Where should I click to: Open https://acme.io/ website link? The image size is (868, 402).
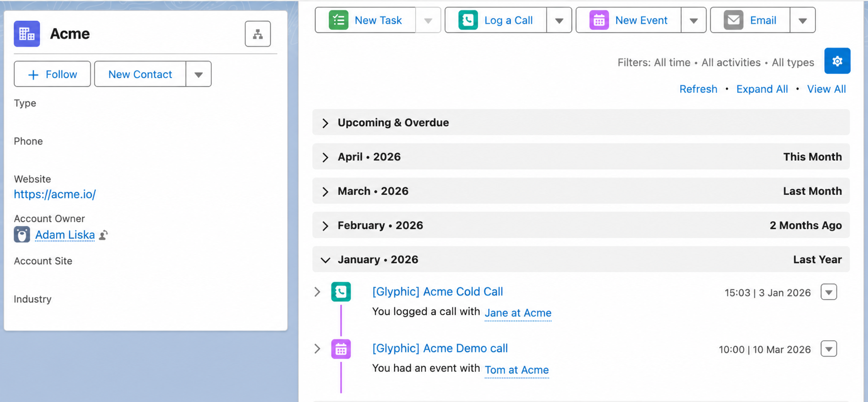pyautogui.click(x=55, y=194)
